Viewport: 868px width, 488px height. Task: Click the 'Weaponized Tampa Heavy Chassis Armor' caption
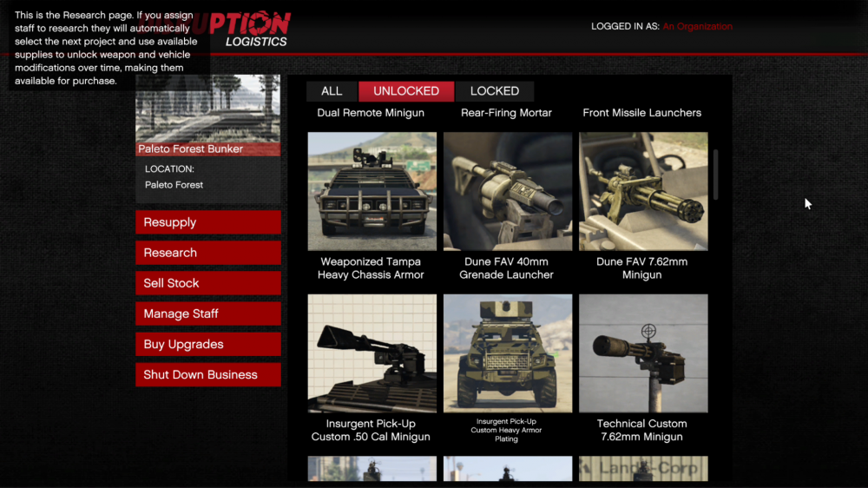[371, 268]
